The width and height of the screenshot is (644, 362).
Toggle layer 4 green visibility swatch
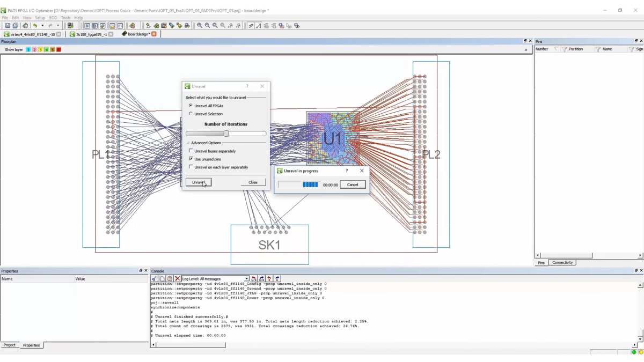tap(46, 50)
